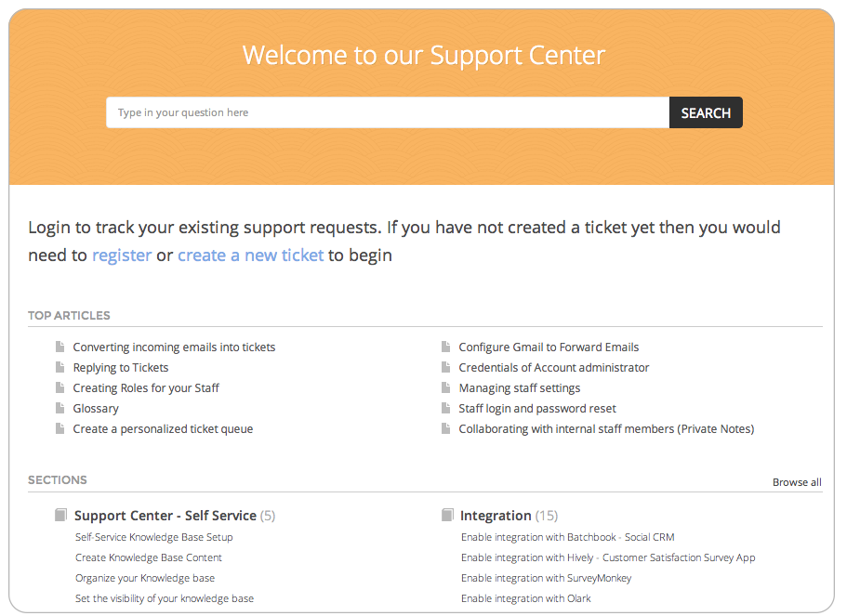Open the create a new ticket link
The height and width of the screenshot is (616, 847).
point(250,255)
